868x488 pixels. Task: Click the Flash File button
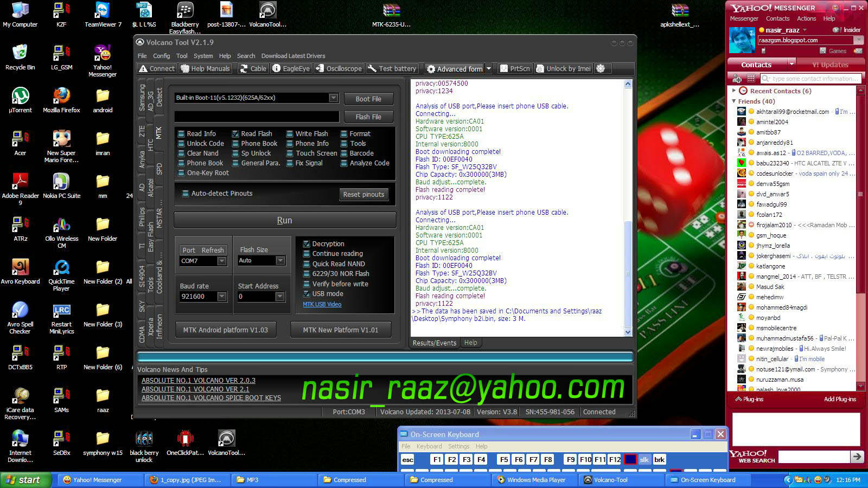click(368, 117)
